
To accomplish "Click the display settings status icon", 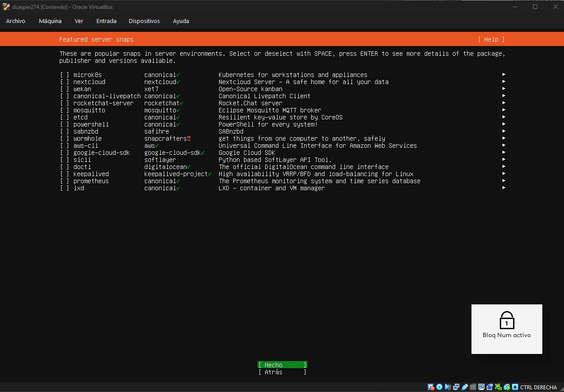I will click(x=481, y=387).
